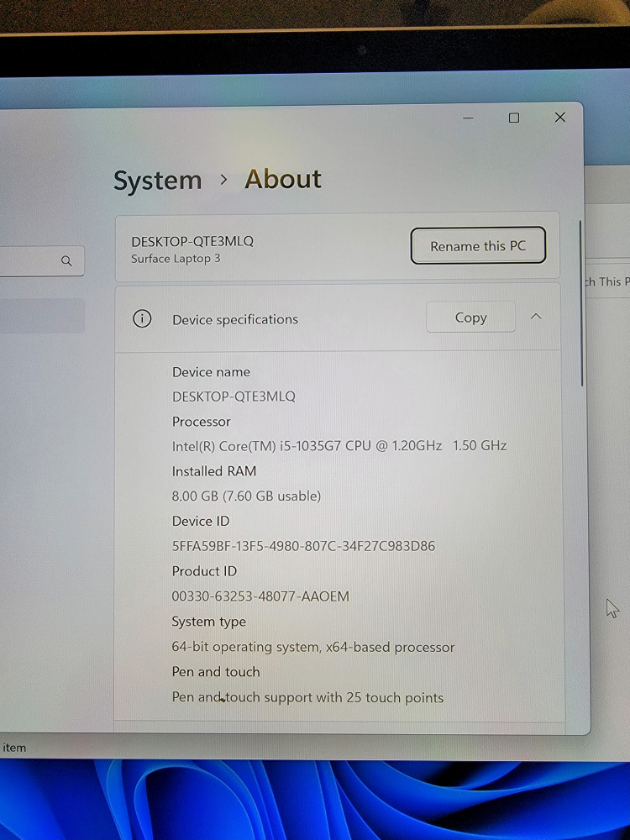Click the About breadcrumb heading
The image size is (630, 840).
pos(283,179)
